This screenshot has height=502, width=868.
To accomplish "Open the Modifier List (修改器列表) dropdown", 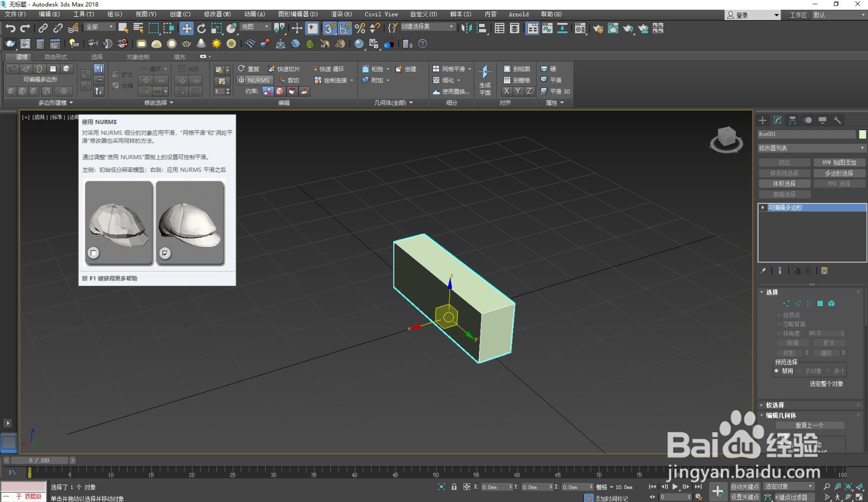I will [812, 148].
